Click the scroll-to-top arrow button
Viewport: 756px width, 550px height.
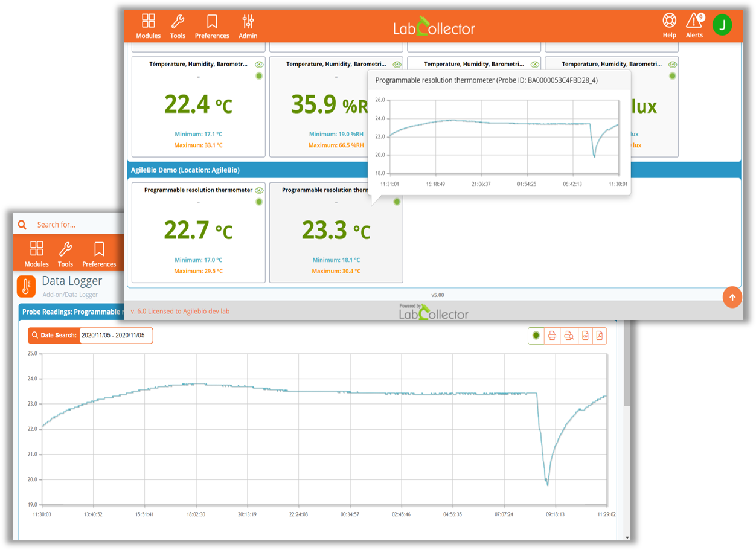pos(732,297)
